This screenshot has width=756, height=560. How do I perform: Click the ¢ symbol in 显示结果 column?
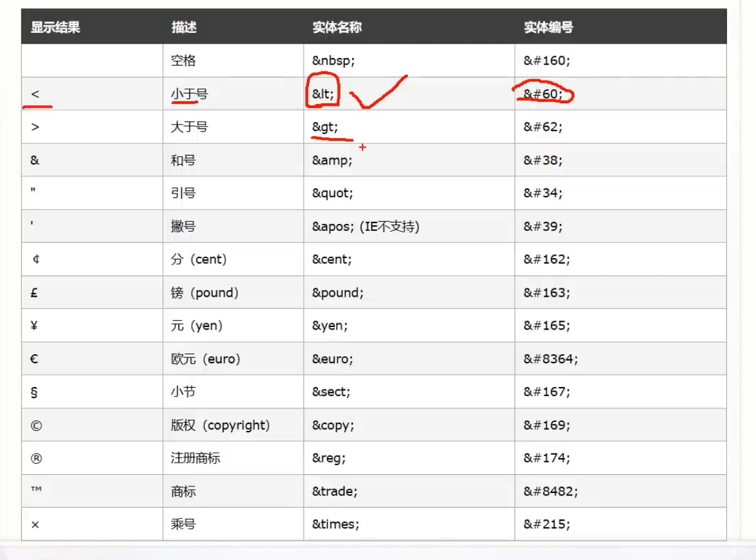pyautogui.click(x=35, y=259)
